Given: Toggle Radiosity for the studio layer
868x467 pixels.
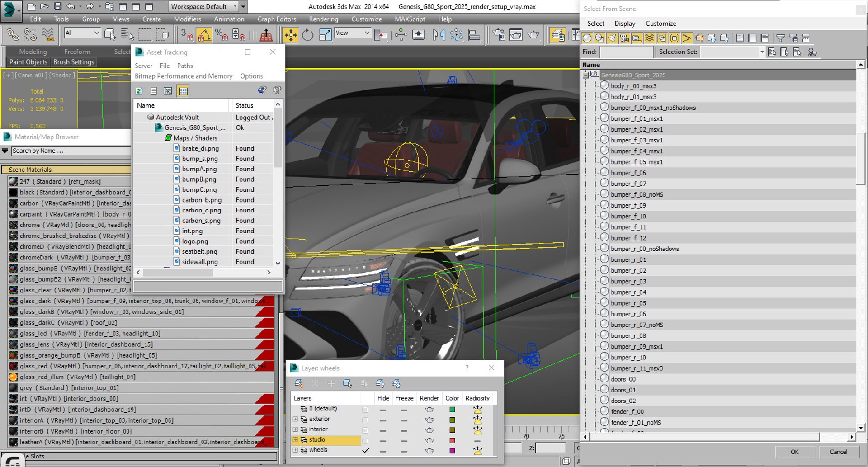Looking at the screenshot, I should (x=477, y=441).
